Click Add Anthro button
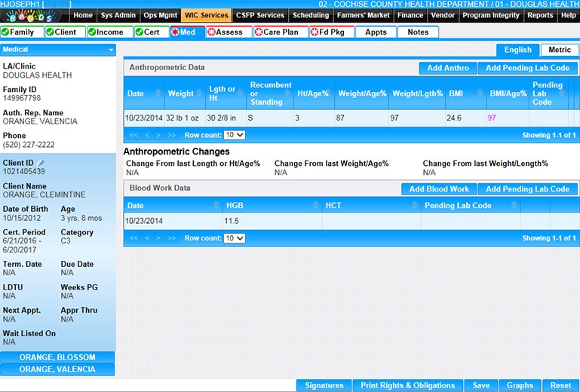This screenshot has height=392, width=580. coord(447,68)
